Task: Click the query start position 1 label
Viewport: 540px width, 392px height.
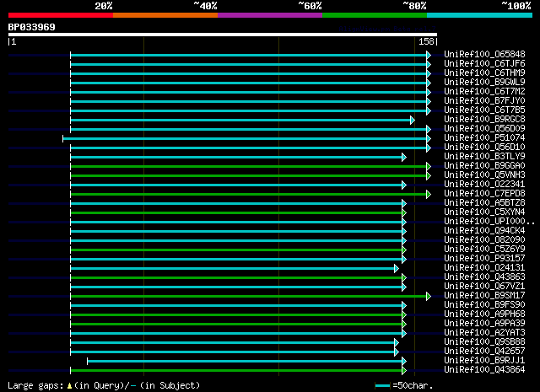Action: coord(13,41)
